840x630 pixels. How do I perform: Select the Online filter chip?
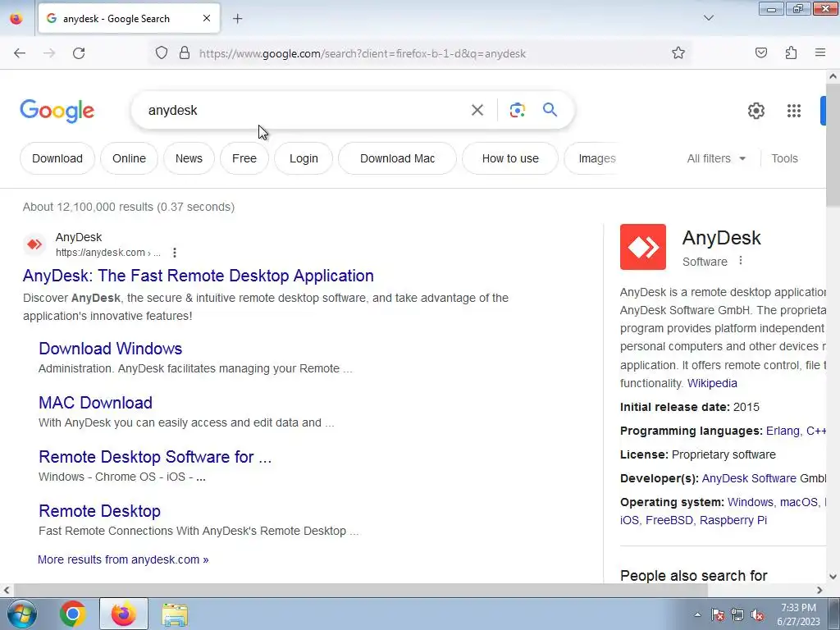[x=129, y=158]
